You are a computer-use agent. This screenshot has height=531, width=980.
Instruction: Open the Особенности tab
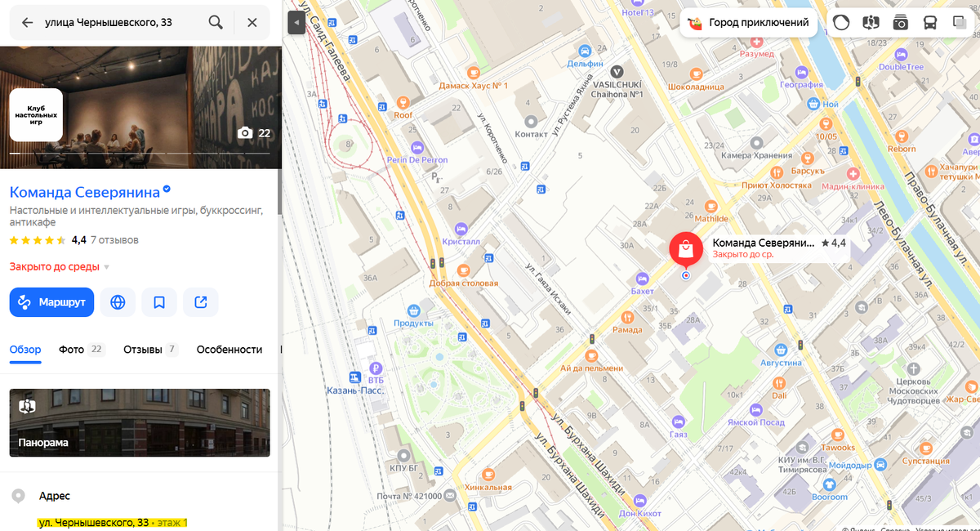click(229, 350)
